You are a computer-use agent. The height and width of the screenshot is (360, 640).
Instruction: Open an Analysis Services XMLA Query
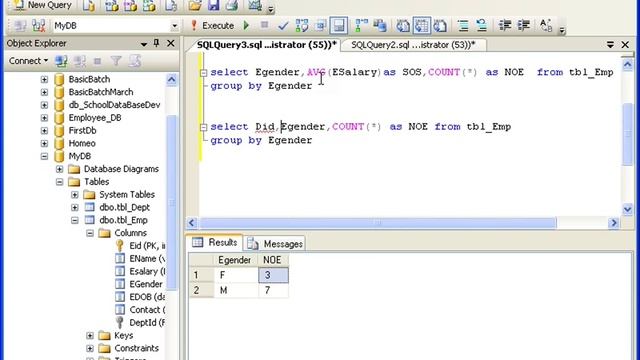tap(149, 5)
